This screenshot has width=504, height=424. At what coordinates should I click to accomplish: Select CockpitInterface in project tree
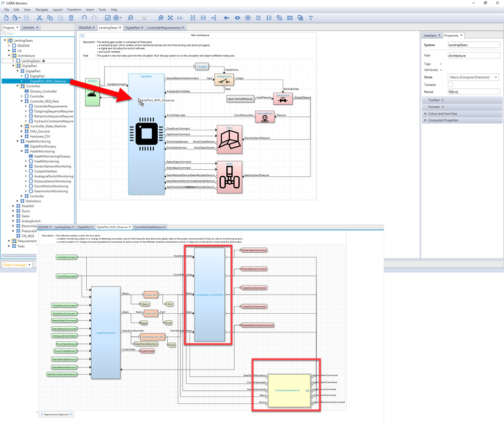[x=45, y=171]
